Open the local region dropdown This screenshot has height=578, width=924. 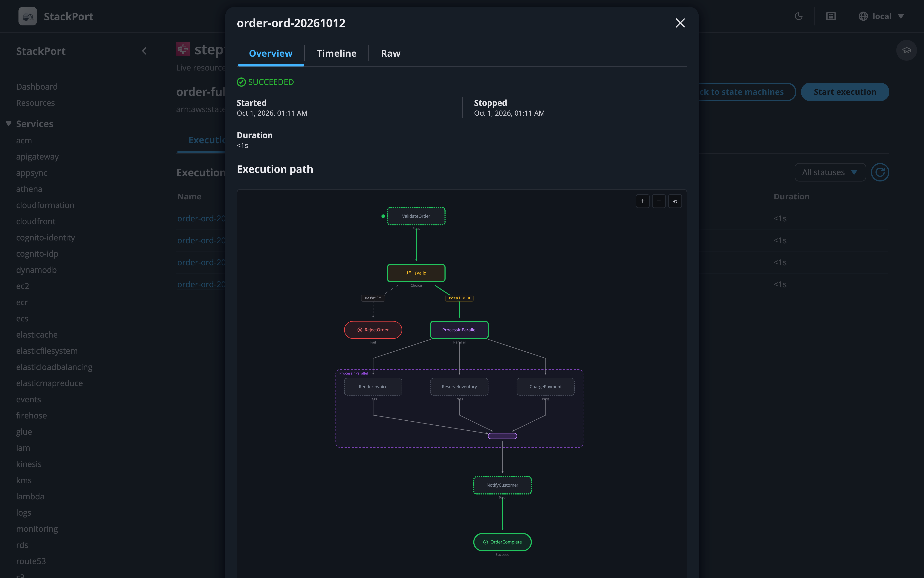pyautogui.click(x=881, y=16)
